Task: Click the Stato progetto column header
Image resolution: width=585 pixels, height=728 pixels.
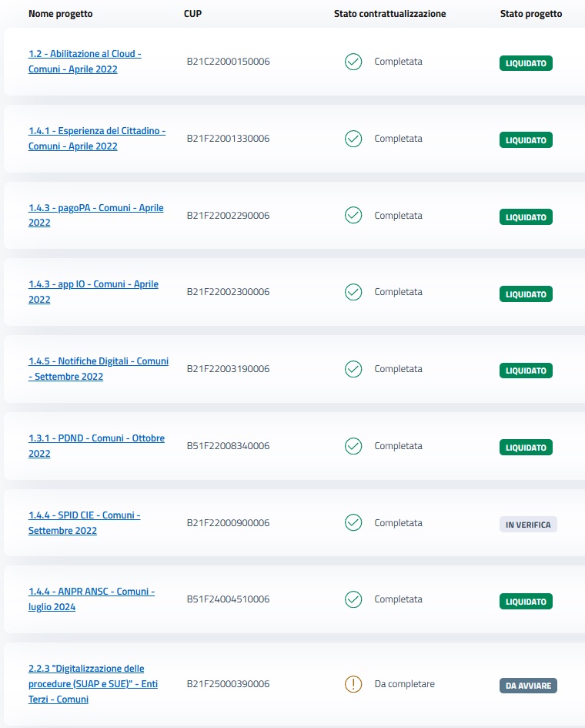Action: point(530,14)
